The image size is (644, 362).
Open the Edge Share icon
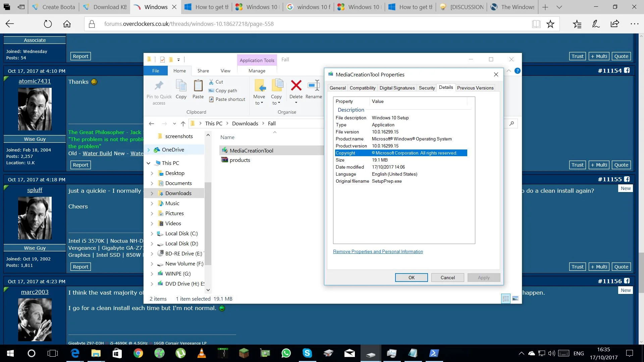[615, 24]
